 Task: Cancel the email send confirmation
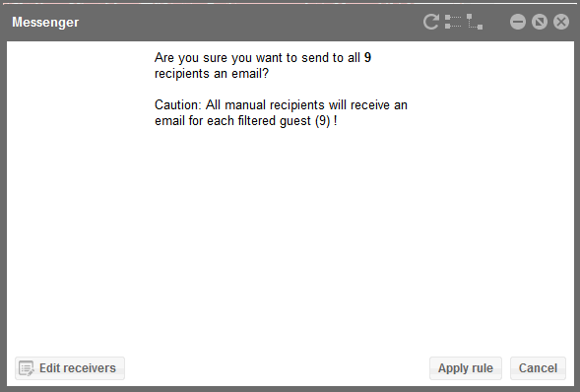[x=538, y=368]
